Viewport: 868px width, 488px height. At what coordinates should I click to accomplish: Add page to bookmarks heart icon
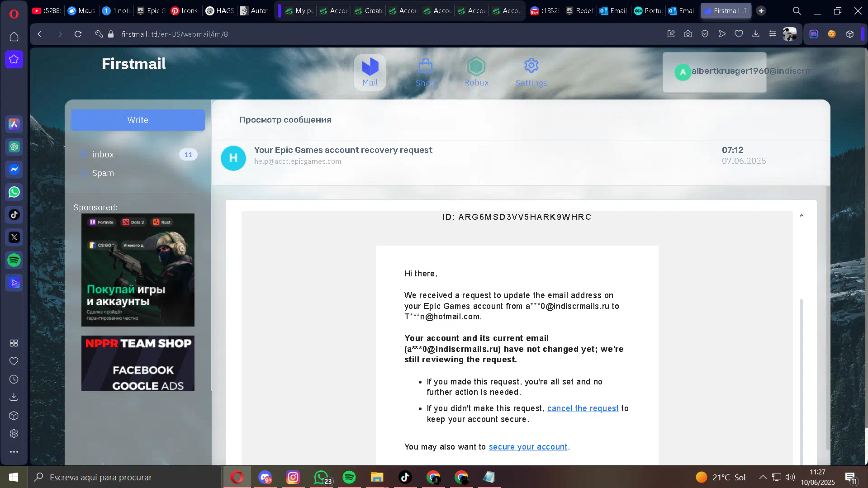pyautogui.click(x=739, y=34)
